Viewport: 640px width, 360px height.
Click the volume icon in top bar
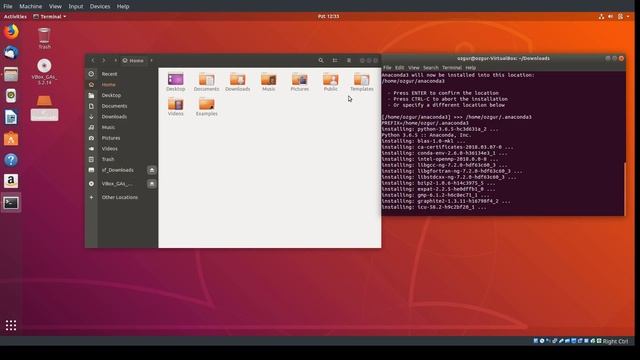click(611, 16)
